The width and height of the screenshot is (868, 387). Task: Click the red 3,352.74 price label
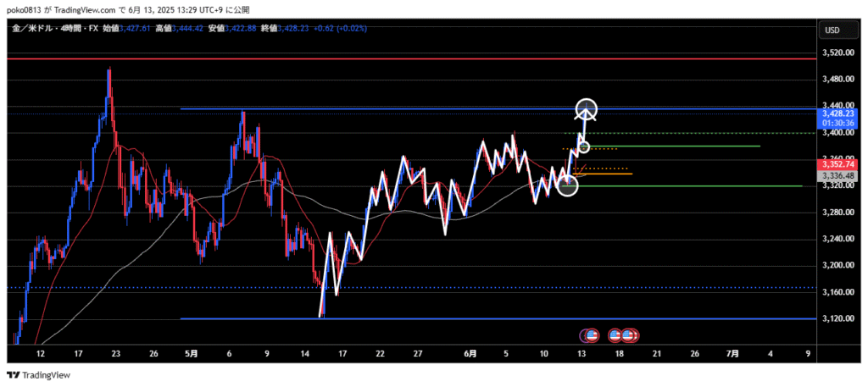836,163
